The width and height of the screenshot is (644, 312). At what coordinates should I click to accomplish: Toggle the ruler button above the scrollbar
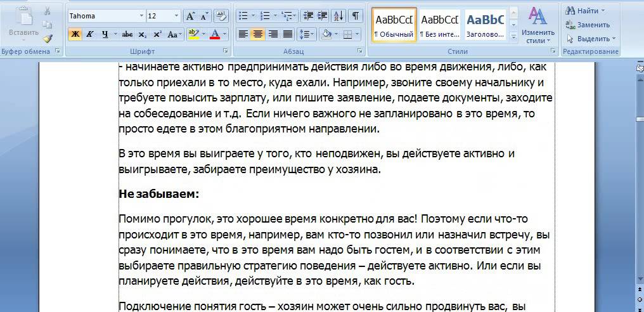[x=640, y=68]
